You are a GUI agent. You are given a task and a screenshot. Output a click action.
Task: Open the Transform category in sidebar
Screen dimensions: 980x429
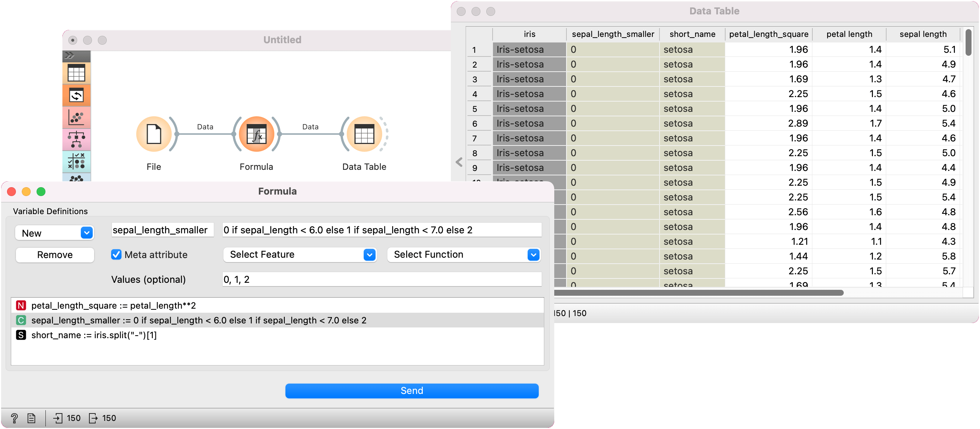pyautogui.click(x=76, y=95)
